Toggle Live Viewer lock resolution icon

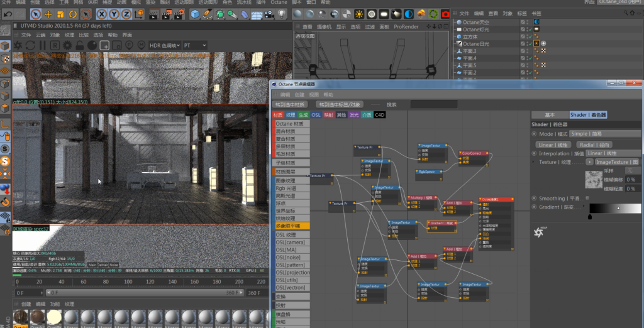(x=80, y=45)
